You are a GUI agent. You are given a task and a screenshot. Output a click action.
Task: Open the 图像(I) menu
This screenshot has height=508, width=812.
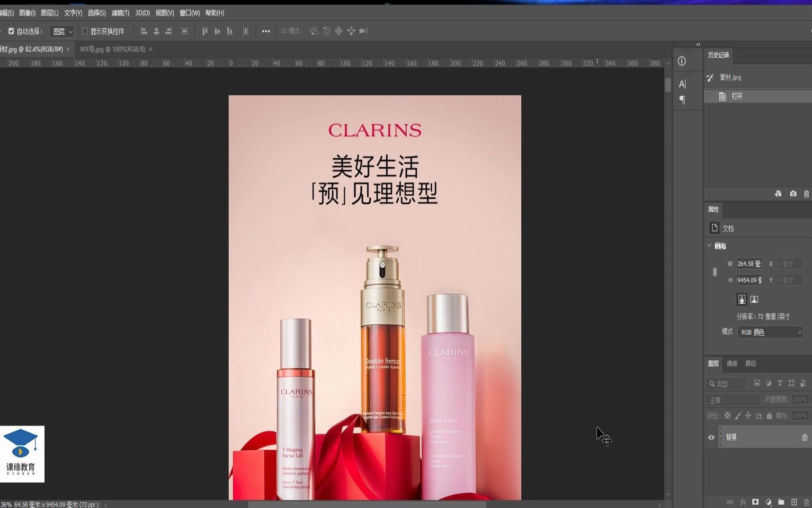[27, 13]
